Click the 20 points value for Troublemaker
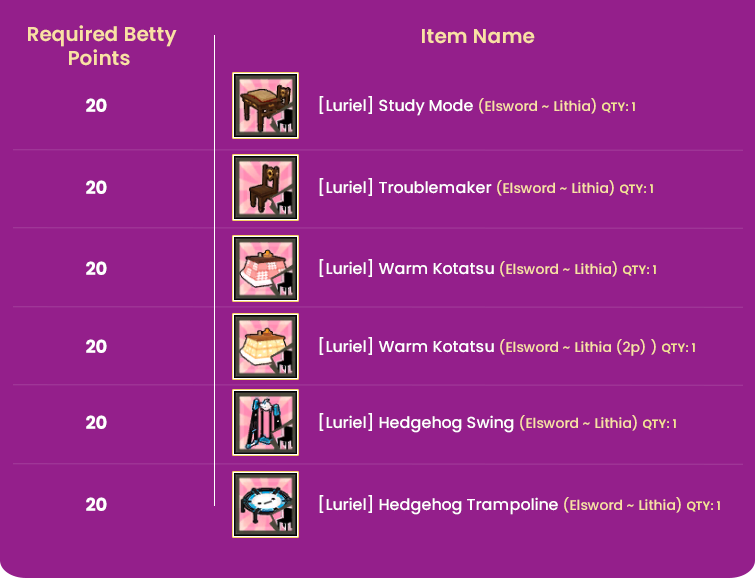Image resolution: width=755 pixels, height=578 pixels. tap(96, 187)
